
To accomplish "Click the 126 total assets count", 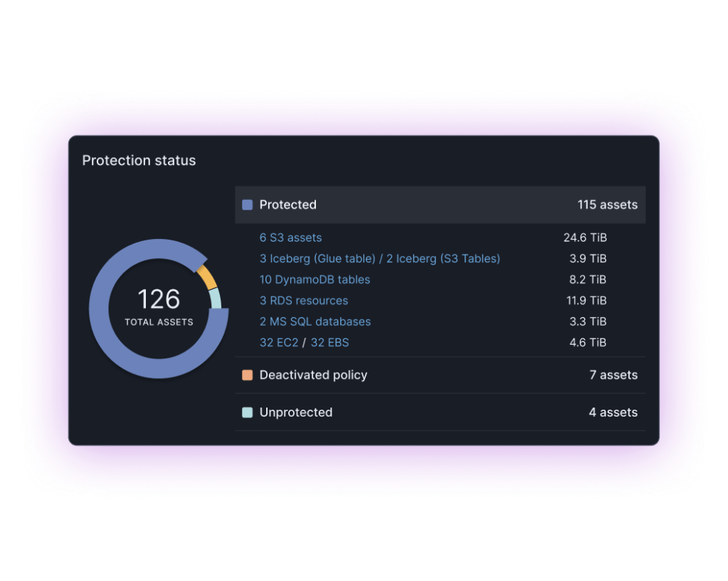I will coord(159,299).
